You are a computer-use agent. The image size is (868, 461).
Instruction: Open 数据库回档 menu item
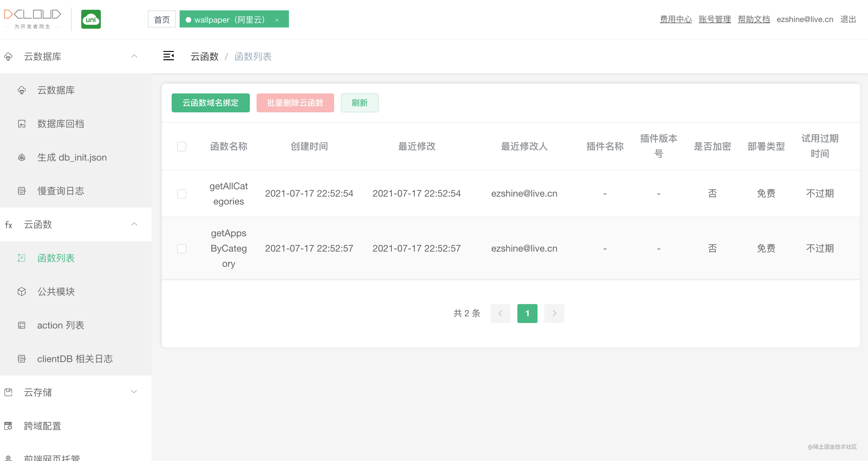(75, 124)
